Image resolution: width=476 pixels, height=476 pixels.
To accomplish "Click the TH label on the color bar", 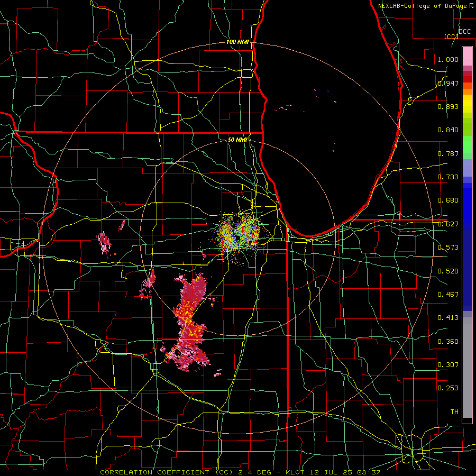I will click(x=454, y=411).
